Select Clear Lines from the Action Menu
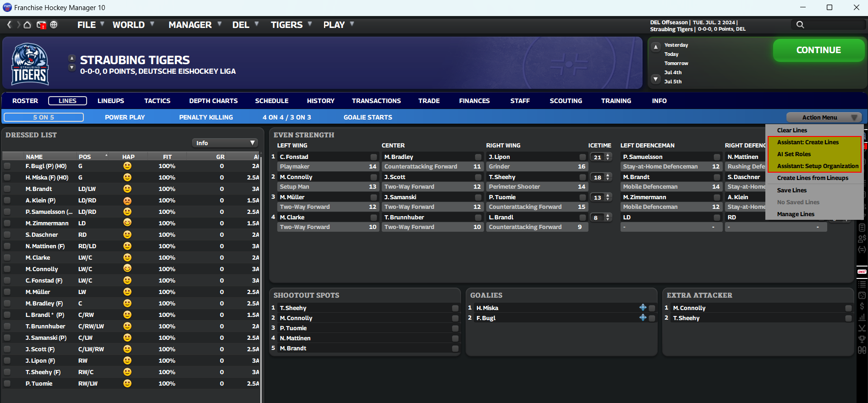 [792, 130]
